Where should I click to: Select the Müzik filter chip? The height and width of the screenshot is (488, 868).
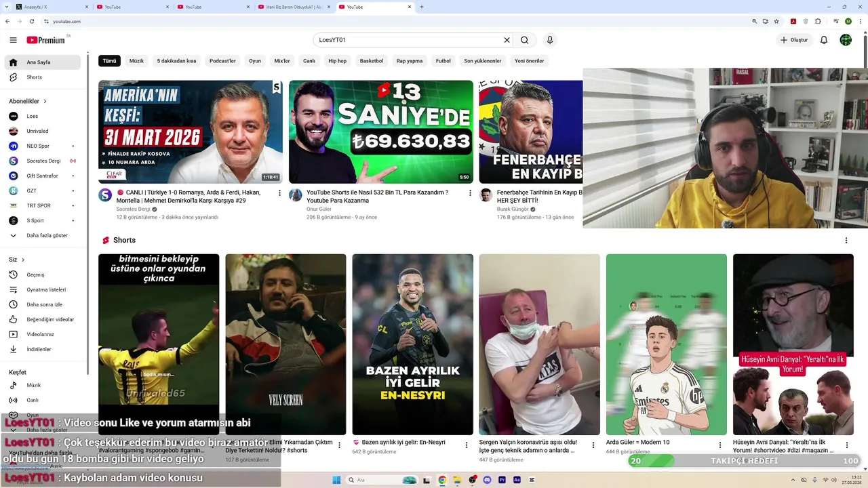136,61
